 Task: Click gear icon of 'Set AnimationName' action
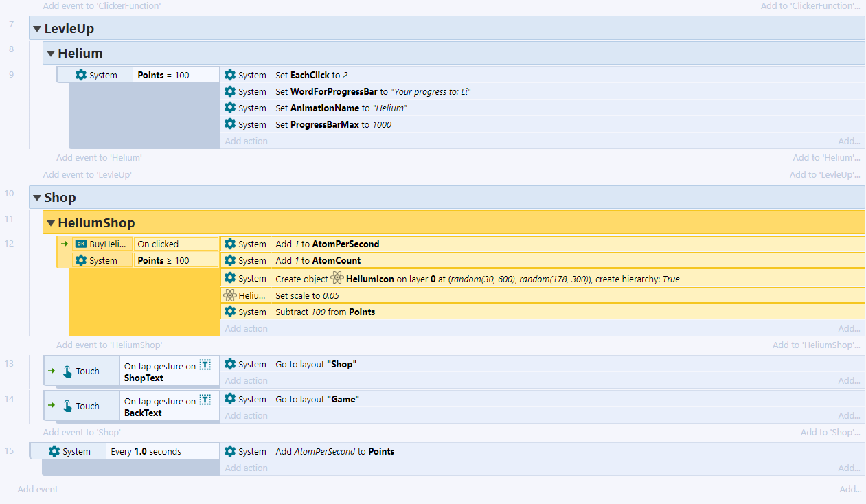230,108
